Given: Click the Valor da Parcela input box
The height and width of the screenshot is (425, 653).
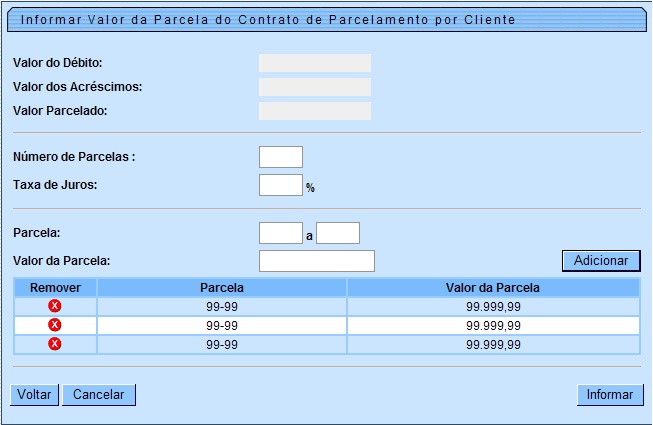Looking at the screenshot, I should (316, 261).
